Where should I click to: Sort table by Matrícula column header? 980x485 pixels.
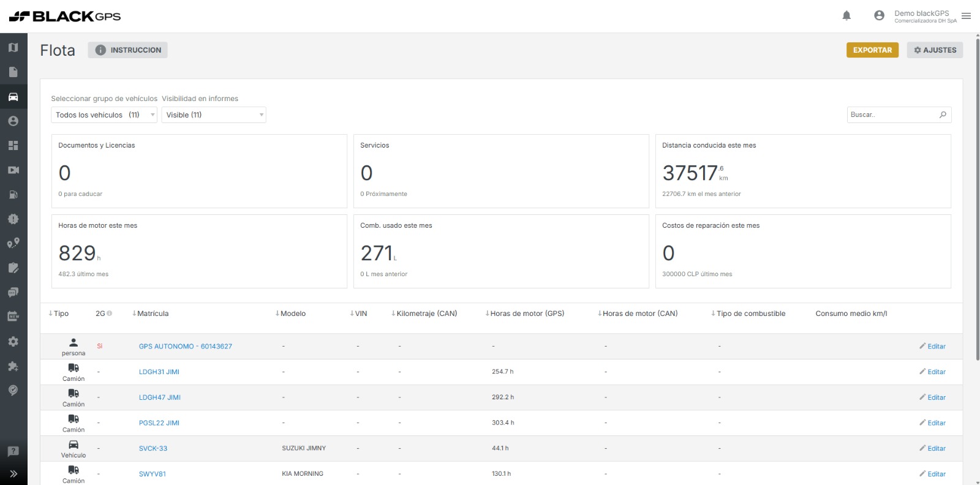pyautogui.click(x=152, y=314)
